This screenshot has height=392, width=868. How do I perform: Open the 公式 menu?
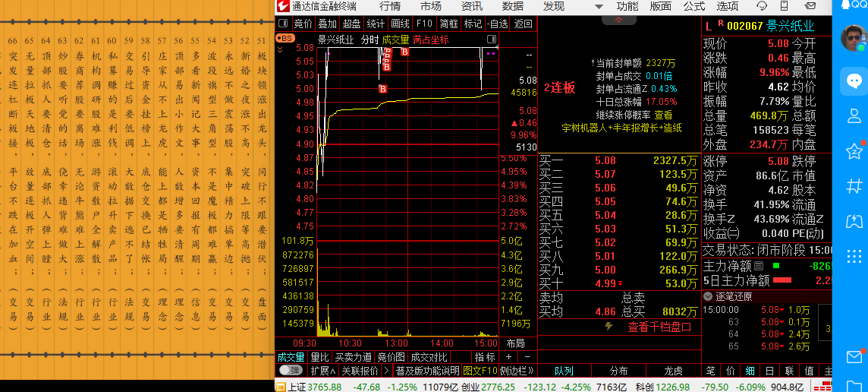(694, 7)
